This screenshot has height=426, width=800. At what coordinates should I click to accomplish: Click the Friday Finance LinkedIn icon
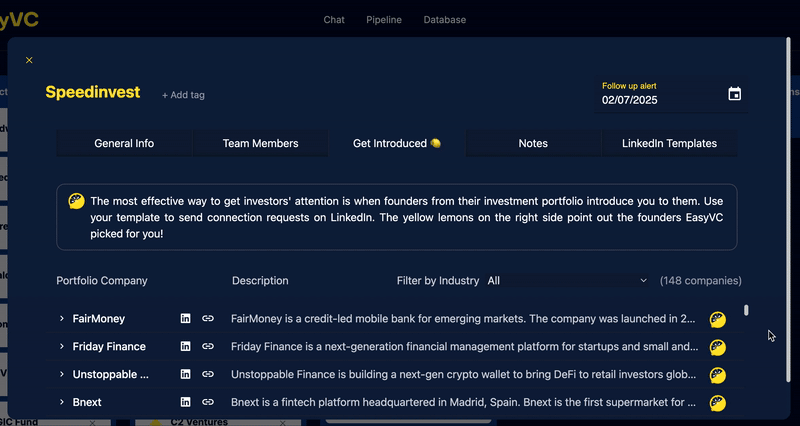[x=186, y=346]
